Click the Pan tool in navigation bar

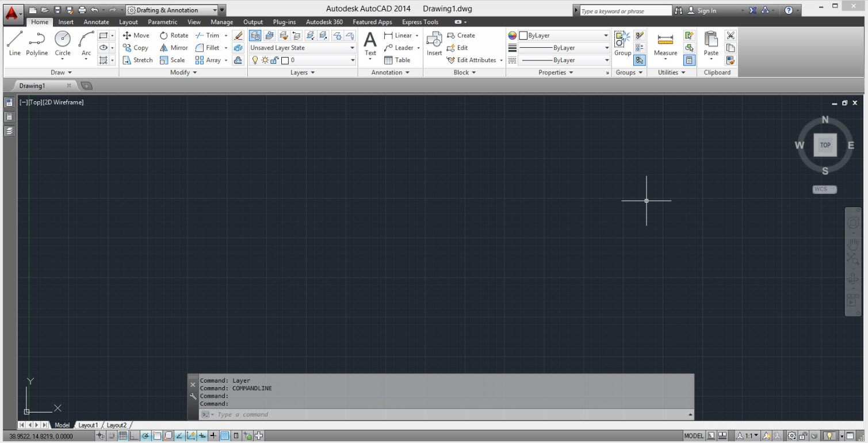point(852,243)
